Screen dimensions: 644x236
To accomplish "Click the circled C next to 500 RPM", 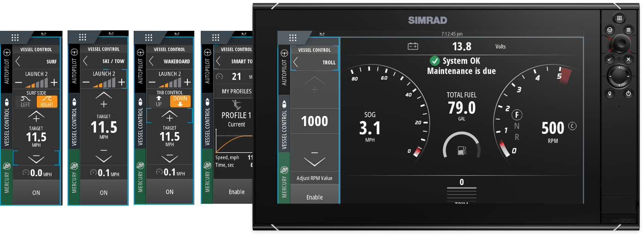I will [572, 126].
